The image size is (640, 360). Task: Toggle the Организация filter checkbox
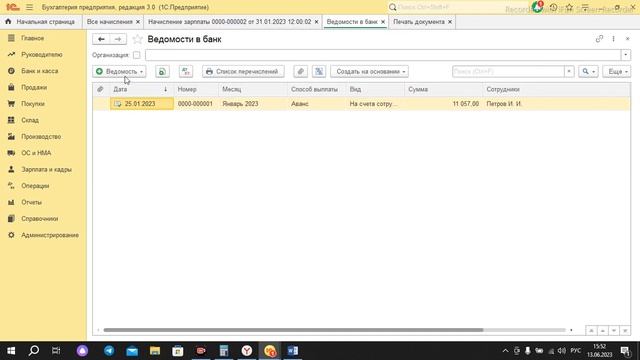click(136, 55)
